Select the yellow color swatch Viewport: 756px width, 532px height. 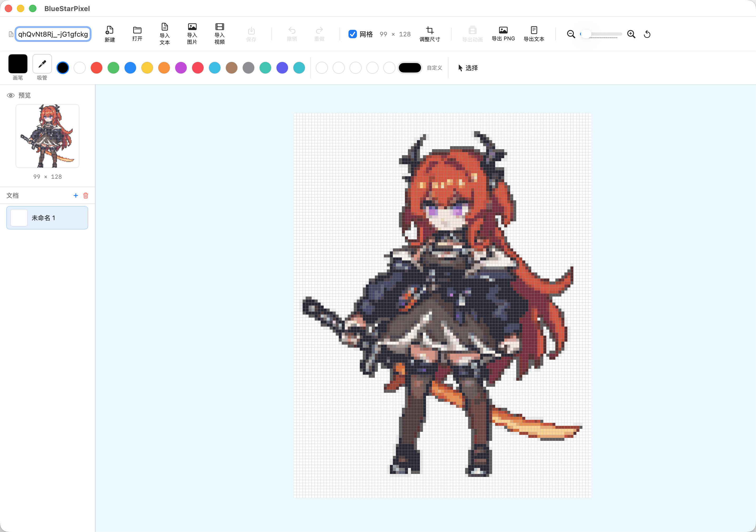pyautogui.click(x=147, y=68)
